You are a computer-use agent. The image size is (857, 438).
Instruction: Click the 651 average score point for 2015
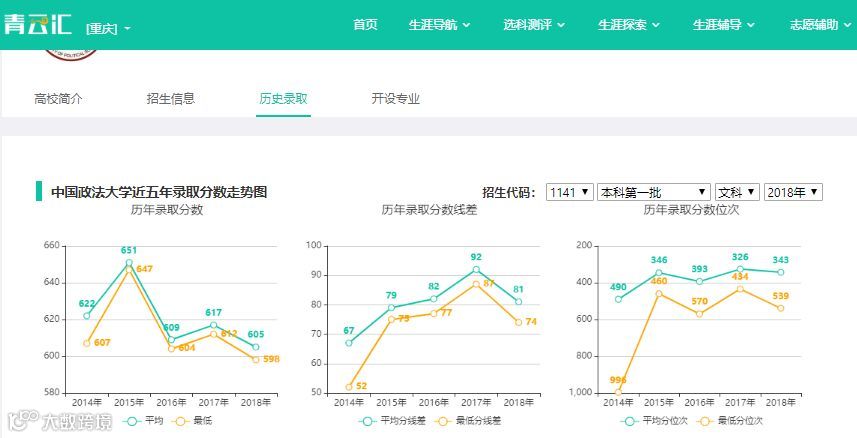pyautogui.click(x=129, y=263)
